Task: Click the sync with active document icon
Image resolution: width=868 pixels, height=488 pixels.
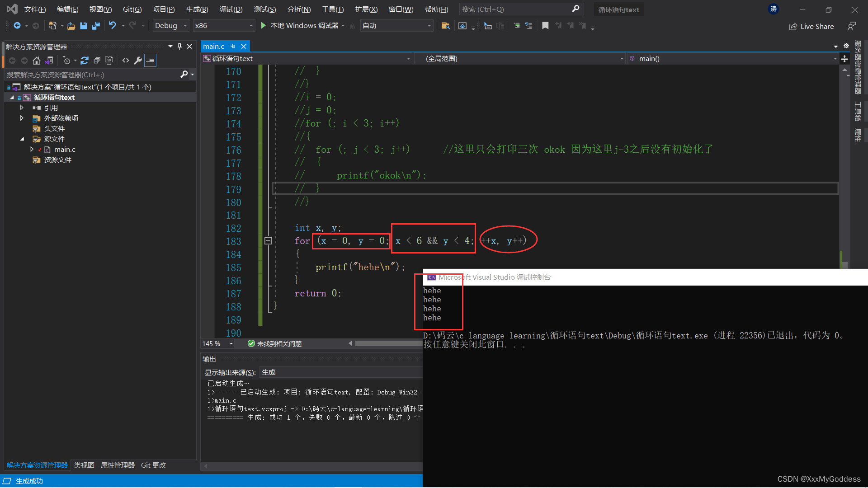Action: tap(85, 60)
